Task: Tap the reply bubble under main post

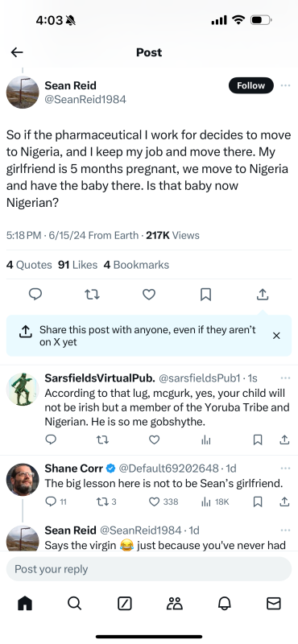Action: (x=35, y=294)
